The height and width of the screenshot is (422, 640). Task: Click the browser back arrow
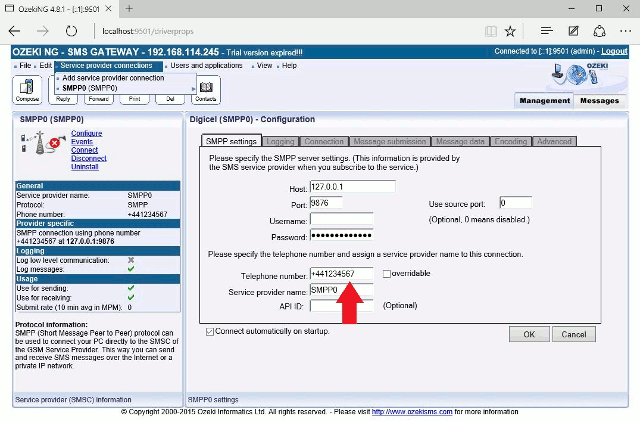(x=14, y=31)
